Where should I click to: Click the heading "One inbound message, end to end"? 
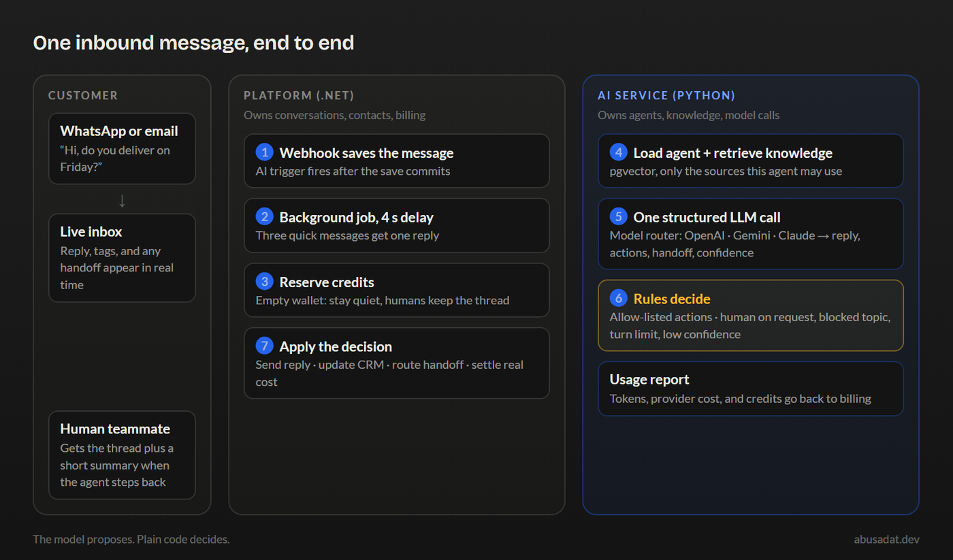193,43
